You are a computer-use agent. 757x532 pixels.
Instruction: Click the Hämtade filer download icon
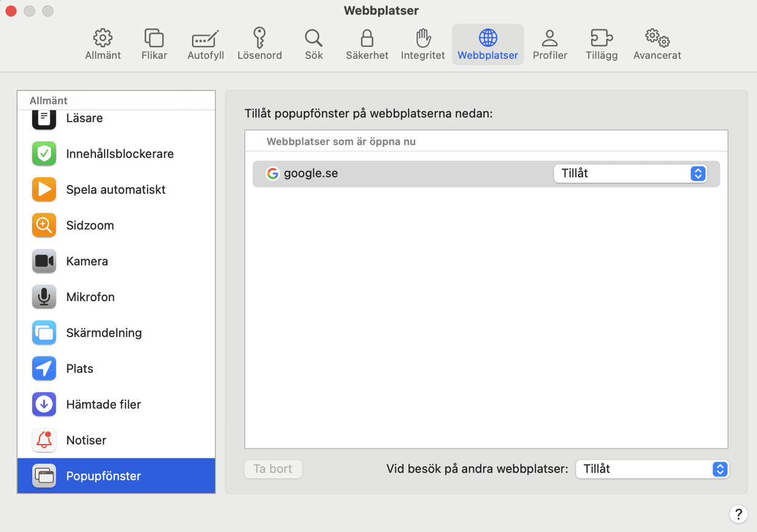pyautogui.click(x=44, y=404)
